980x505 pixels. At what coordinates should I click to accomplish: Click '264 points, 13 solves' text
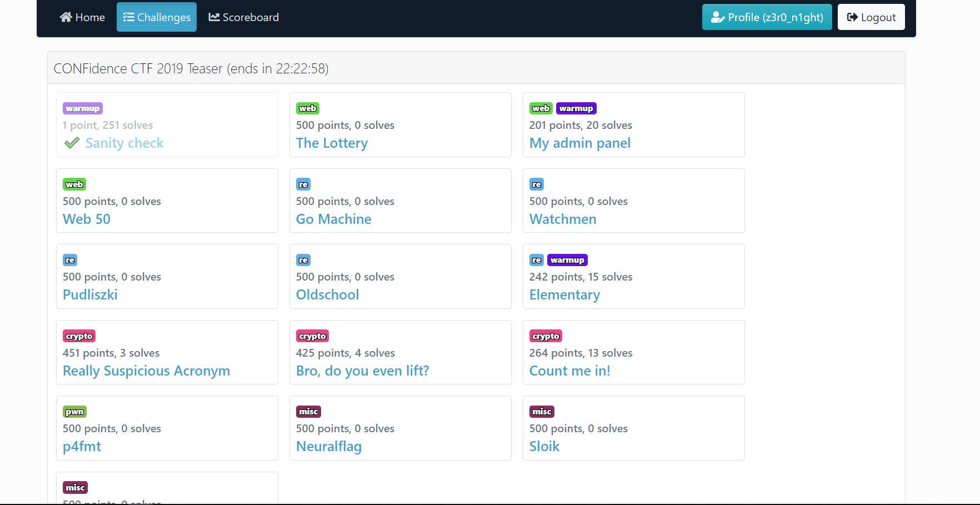coord(581,353)
